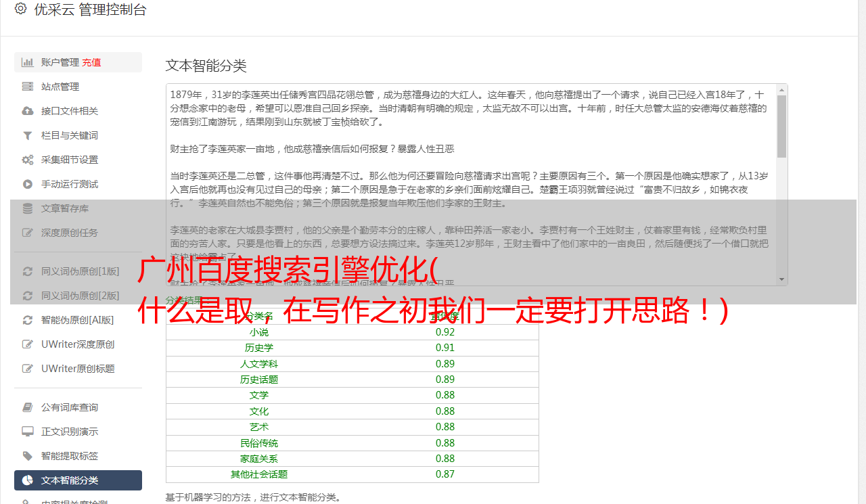This screenshot has height=504, width=866.
Task: Click the gears icon for 采集细节设置
Action: [x=28, y=160]
